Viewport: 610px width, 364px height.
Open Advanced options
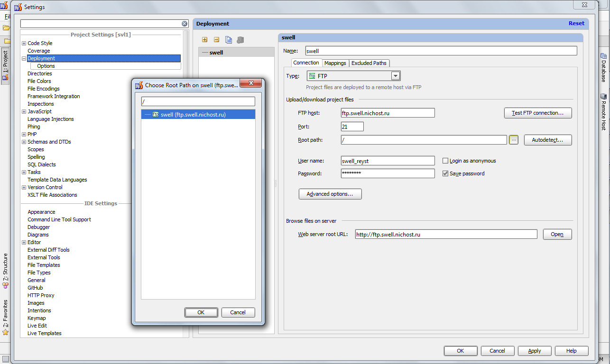pyautogui.click(x=330, y=194)
